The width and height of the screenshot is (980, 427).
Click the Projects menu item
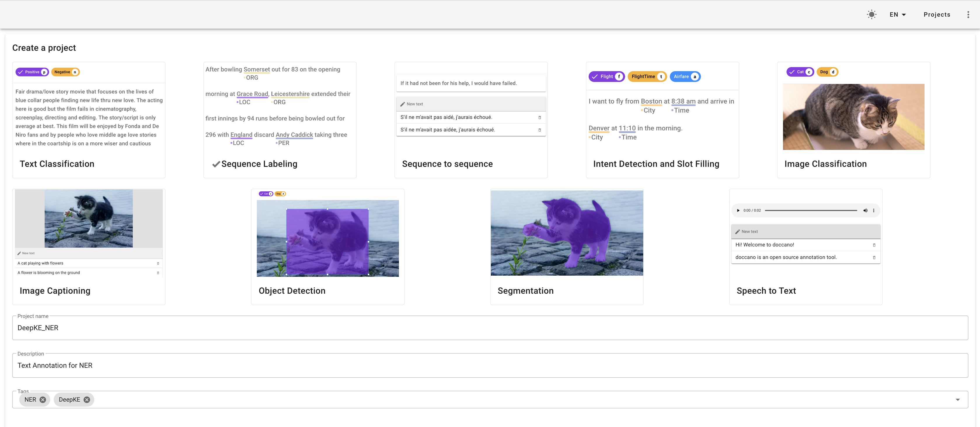click(x=936, y=14)
